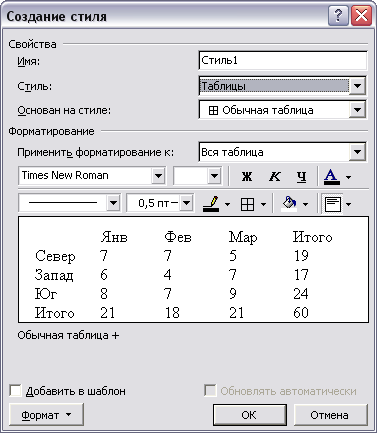The height and width of the screenshot is (433, 377).
Task: Open the Формат menu button
Action: [46, 415]
